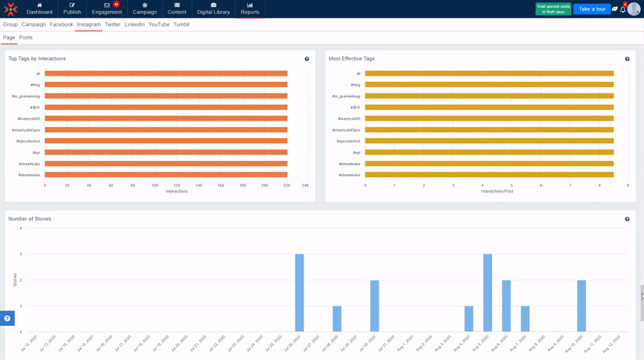Screen dimensions: 644x362
Task: Click the #mamiya645 bar in Top Tags chart
Action: point(166,118)
